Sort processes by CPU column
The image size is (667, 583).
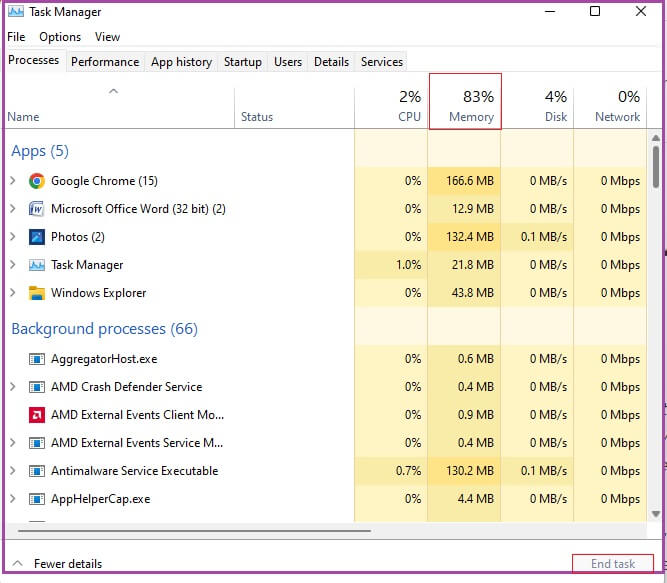(x=391, y=108)
